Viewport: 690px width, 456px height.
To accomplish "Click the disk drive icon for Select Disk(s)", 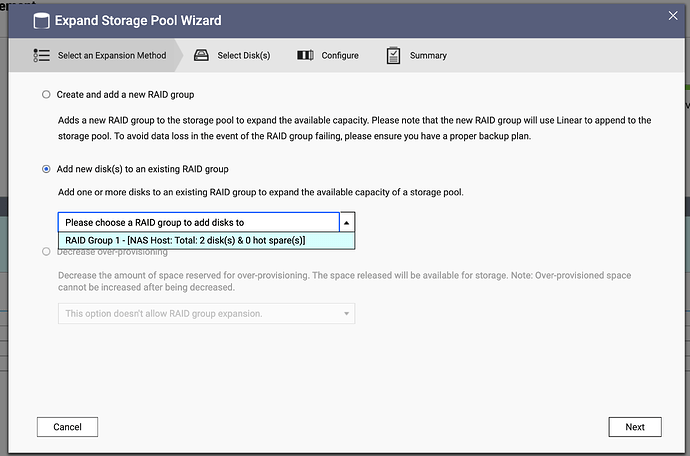I will (x=200, y=55).
